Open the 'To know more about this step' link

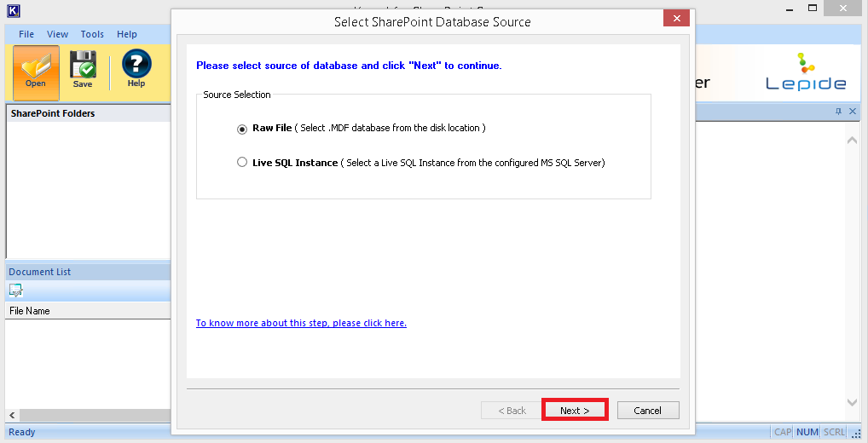[301, 323]
